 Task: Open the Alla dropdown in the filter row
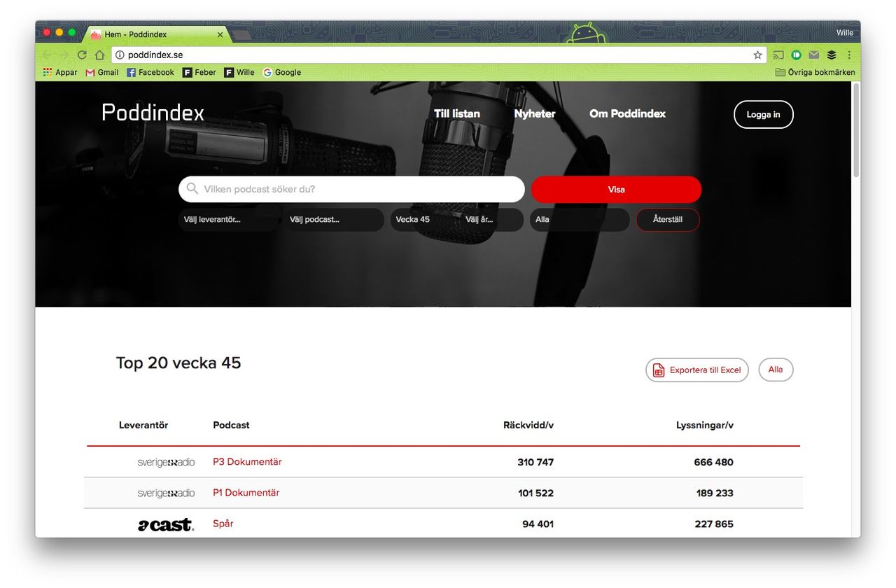click(x=580, y=220)
